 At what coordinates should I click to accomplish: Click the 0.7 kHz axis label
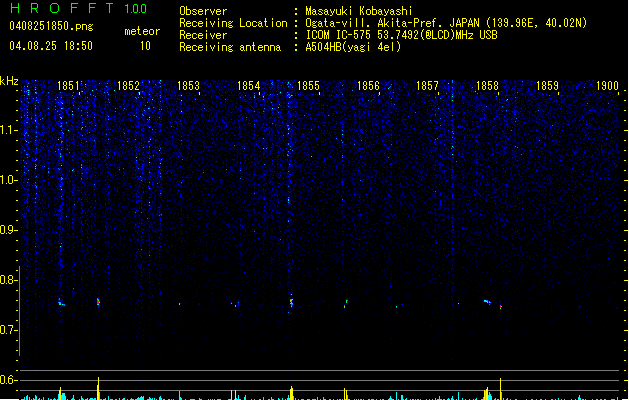(9, 330)
